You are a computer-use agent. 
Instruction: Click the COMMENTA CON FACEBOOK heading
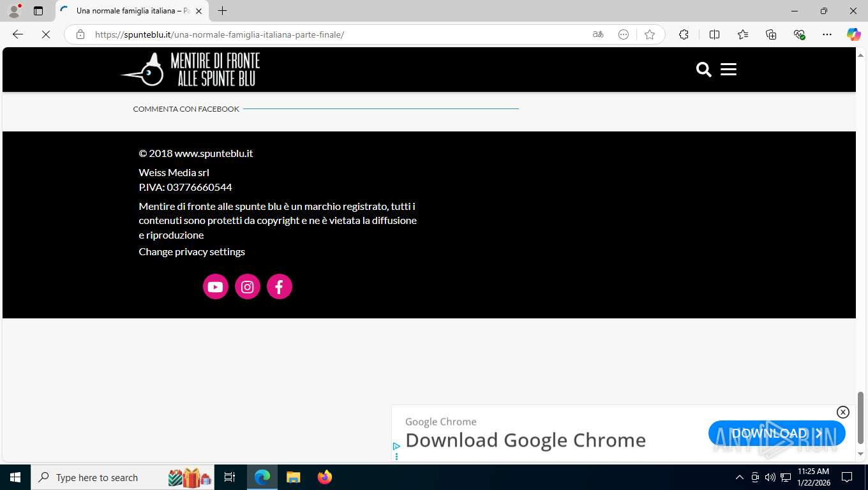[186, 109]
